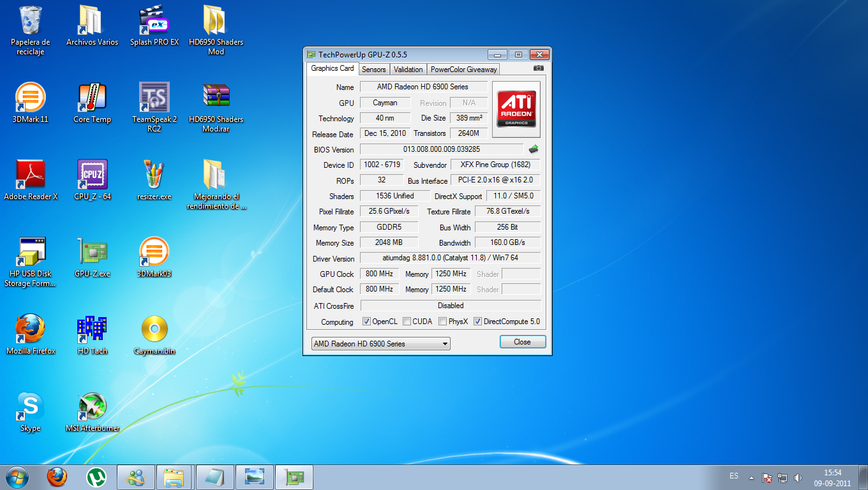Open the GPU-Z title bar window icon
The height and width of the screenshot is (490, 868).
[x=311, y=55]
